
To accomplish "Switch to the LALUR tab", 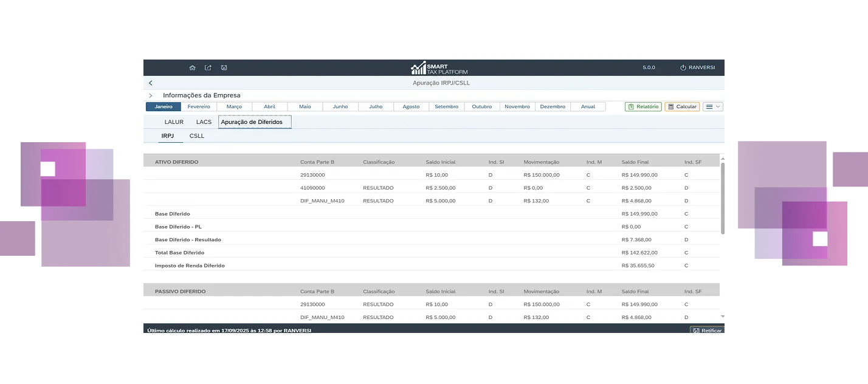I will pos(174,122).
